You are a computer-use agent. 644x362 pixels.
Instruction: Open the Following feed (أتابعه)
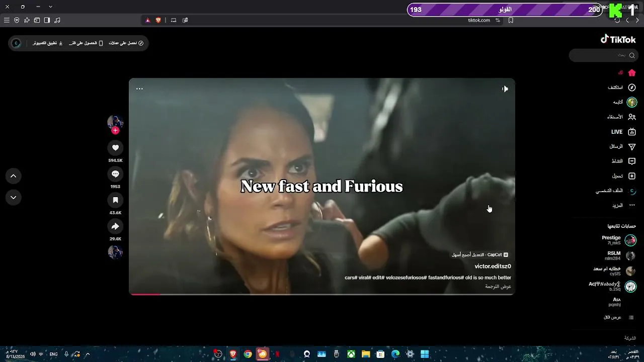(625, 102)
